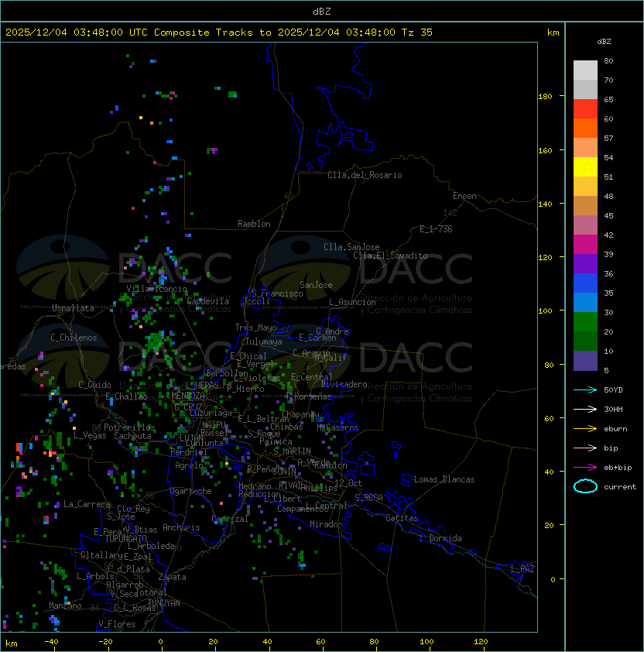This screenshot has height=652, width=644.
Task: Select the 'JUNIN' town label
Action: click(x=284, y=471)
